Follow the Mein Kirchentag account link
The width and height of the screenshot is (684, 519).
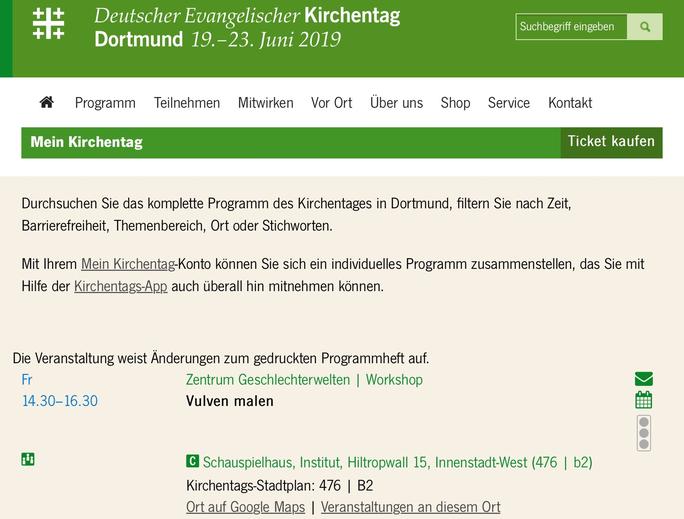tap(128, 264)
